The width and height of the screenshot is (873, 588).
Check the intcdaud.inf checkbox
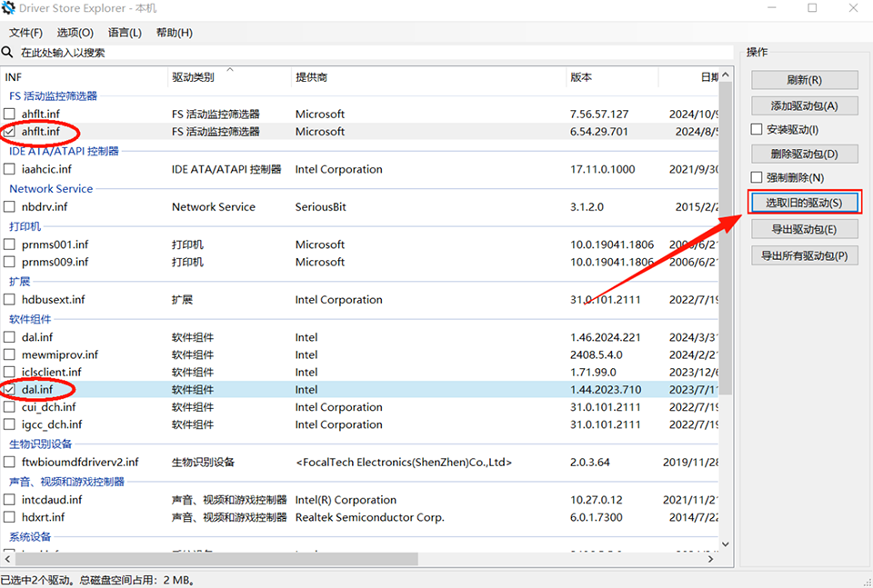(x=9, y=500)
